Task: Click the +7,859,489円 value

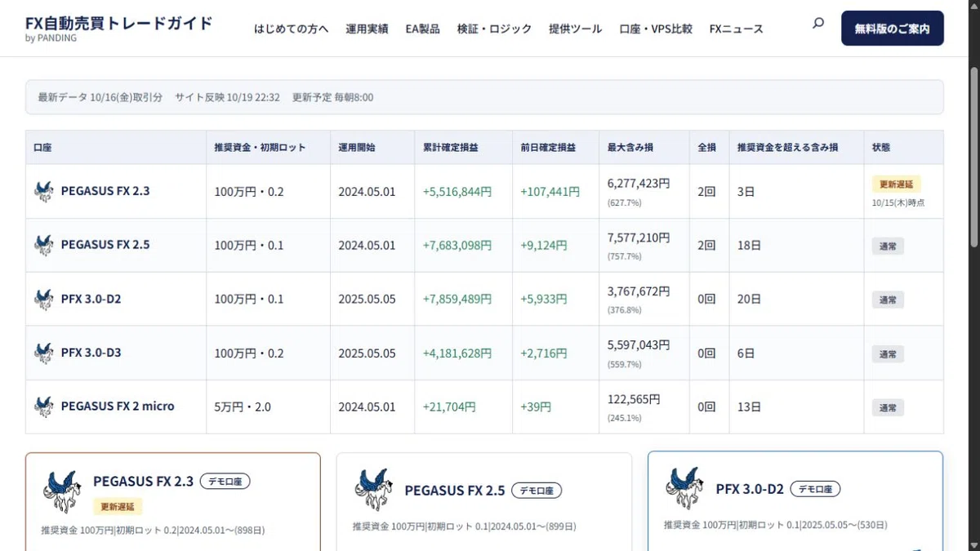Action: (x=457, y=300)
